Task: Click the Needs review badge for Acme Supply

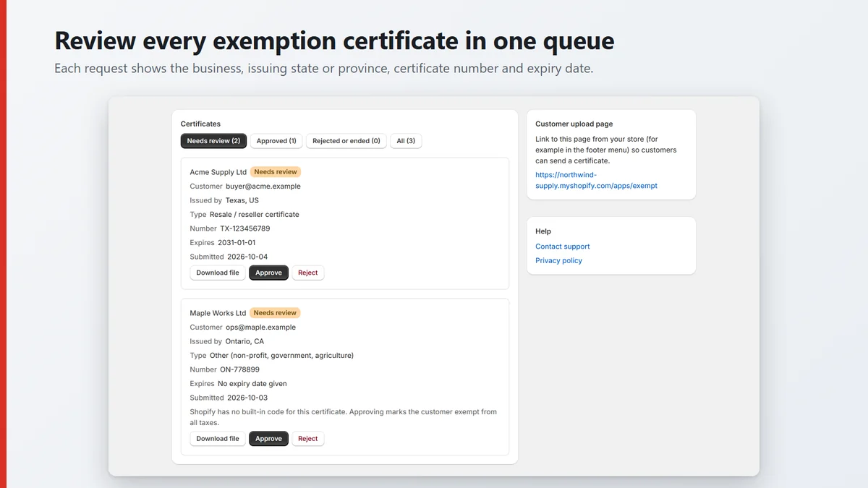Action: click(276, 172)
